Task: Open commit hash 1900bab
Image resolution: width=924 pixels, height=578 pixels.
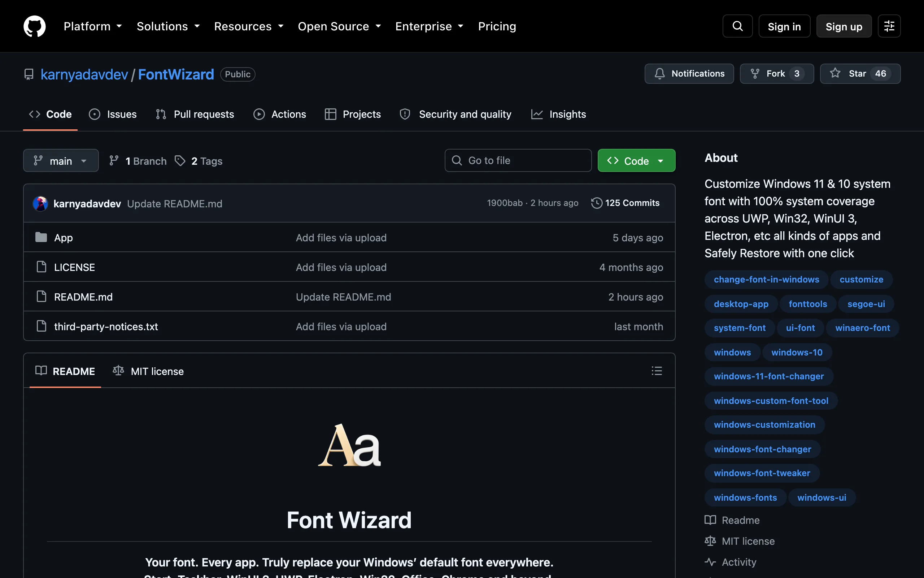Action: point(504,203)
